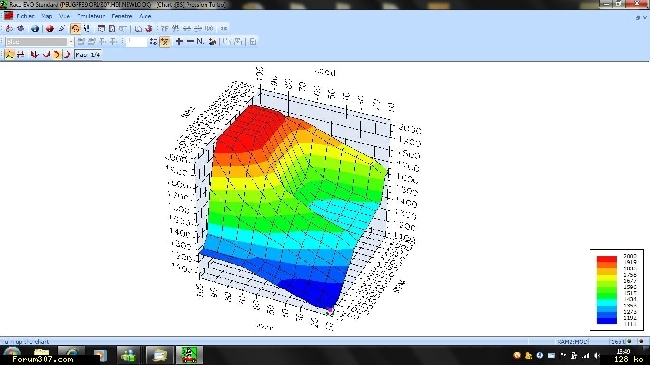
Task: Click the red car app in taskbar
Action: tap(189, 355)
